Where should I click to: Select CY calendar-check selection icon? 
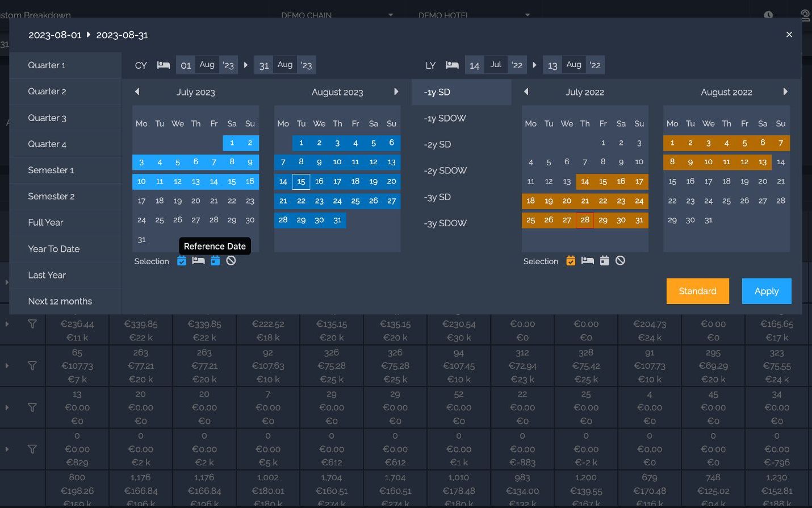coord(182,261)
